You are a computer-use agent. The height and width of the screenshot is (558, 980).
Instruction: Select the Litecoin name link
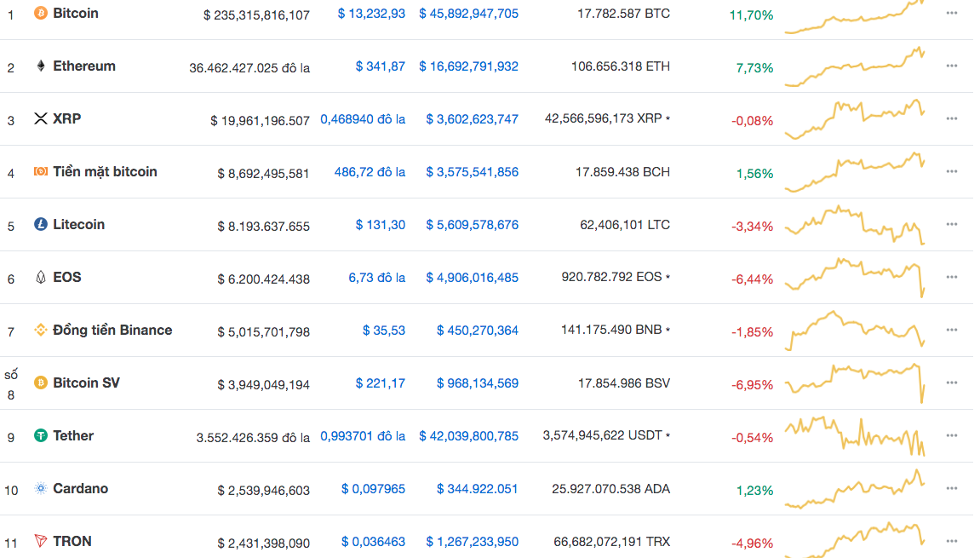pyautogui.click(x=78, y=224)
